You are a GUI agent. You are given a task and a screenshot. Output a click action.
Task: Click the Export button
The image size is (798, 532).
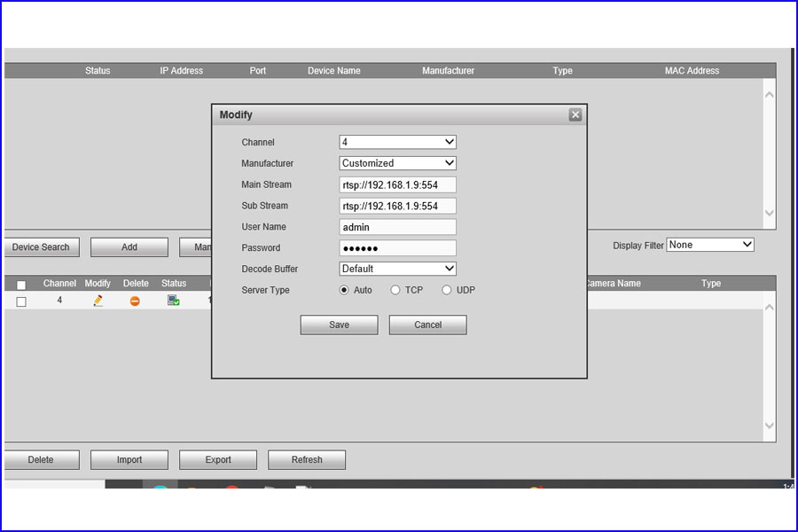218,460
